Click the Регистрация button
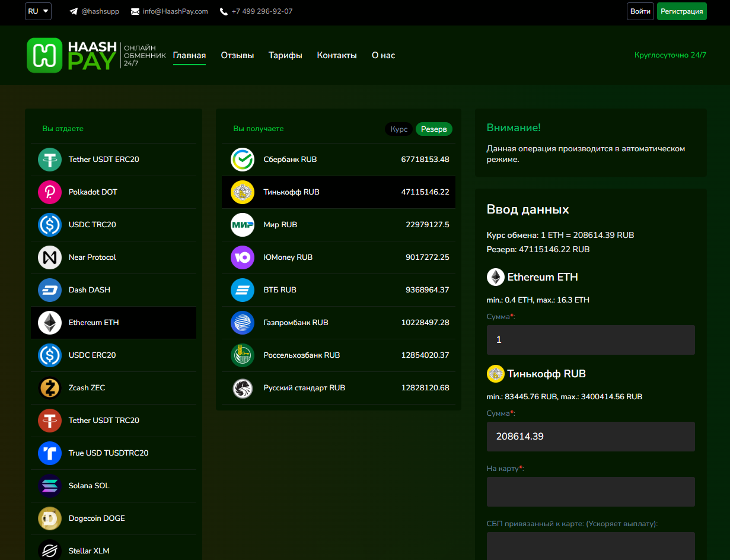The width and height of the screenshot is (730, 560). tap(682, 11)
